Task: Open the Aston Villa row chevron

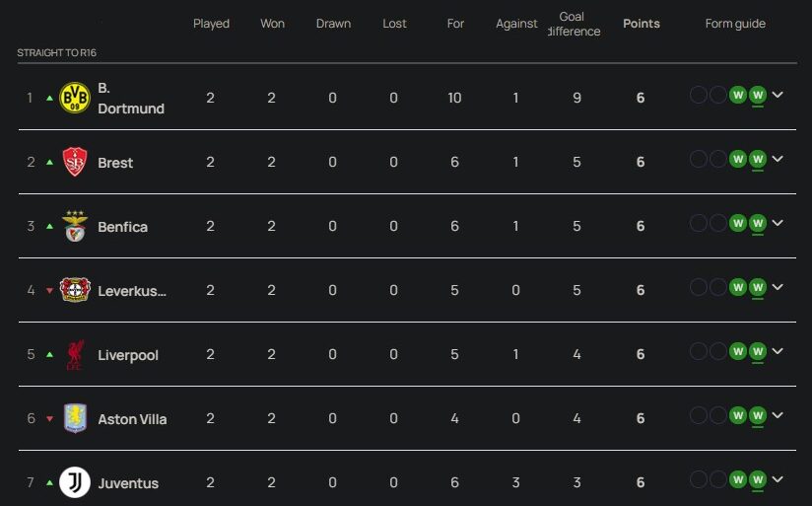Action: click(778, 416)
